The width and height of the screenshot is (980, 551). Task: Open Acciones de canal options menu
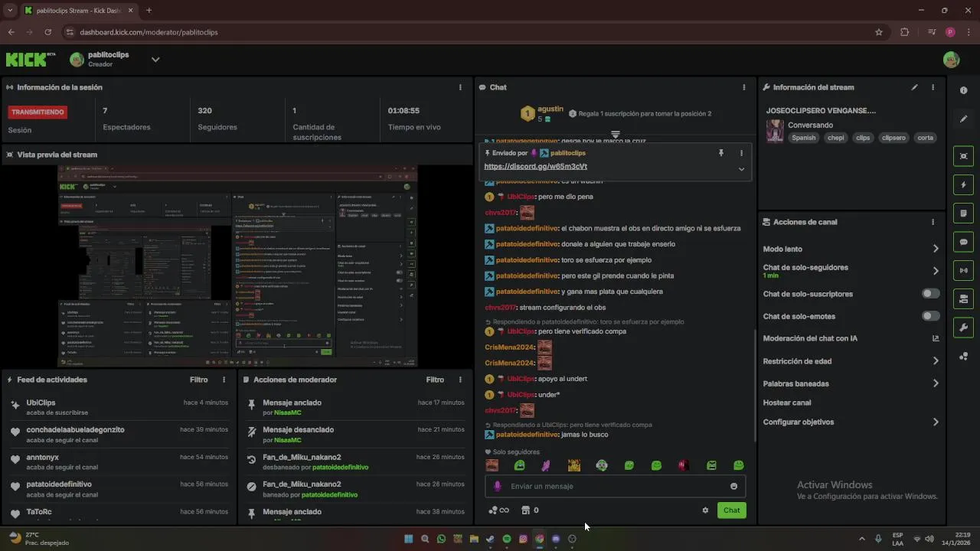click(933, 222)
